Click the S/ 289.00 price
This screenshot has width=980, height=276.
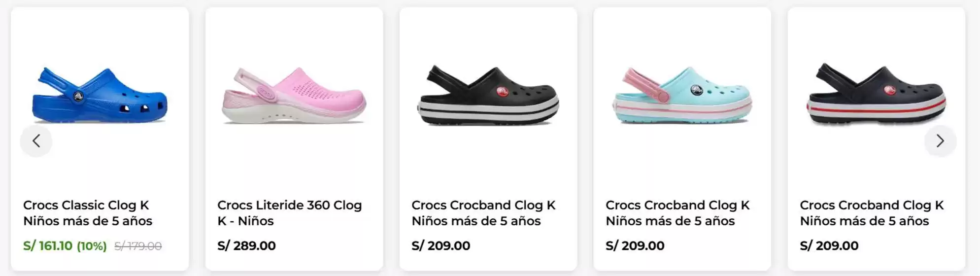[246, 245]
